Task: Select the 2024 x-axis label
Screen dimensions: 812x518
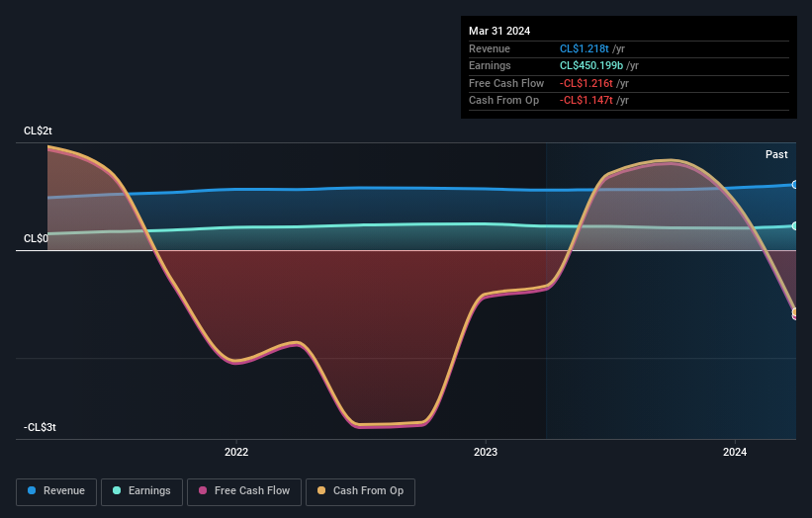Action: pyautogui.click(x=734, y=452)
